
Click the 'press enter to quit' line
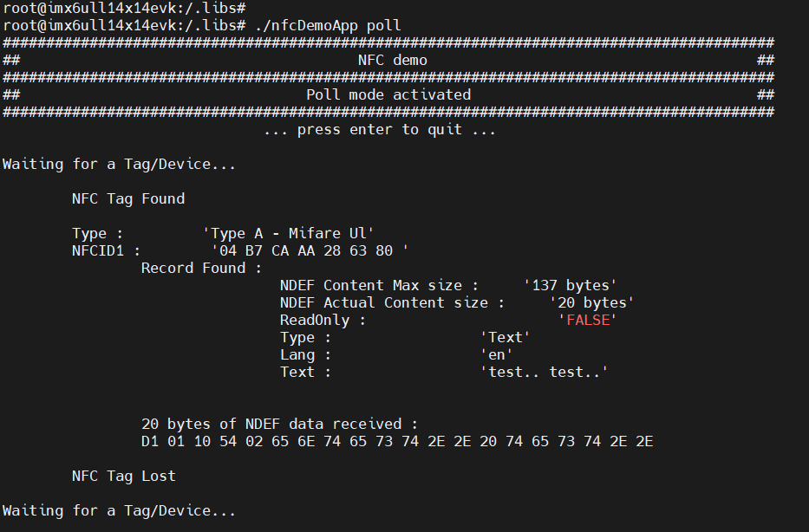point(380,129)
